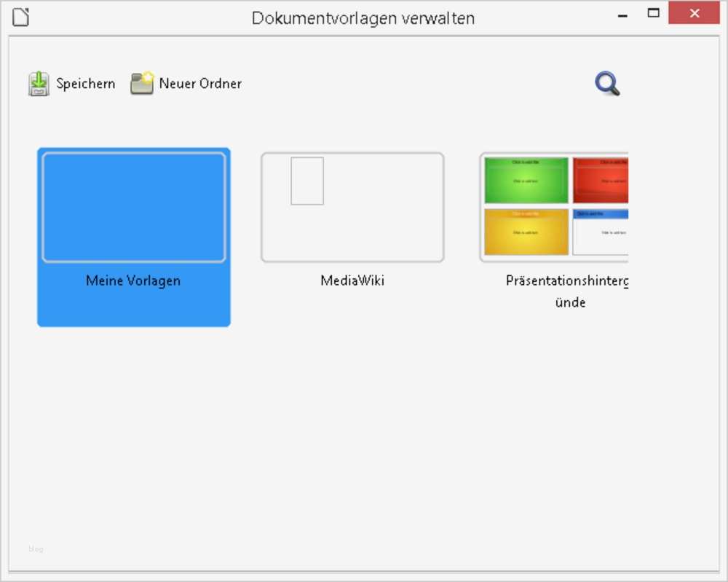Click the Speichern text label
This screenshot has height=582, width=728.
(86, 83)
